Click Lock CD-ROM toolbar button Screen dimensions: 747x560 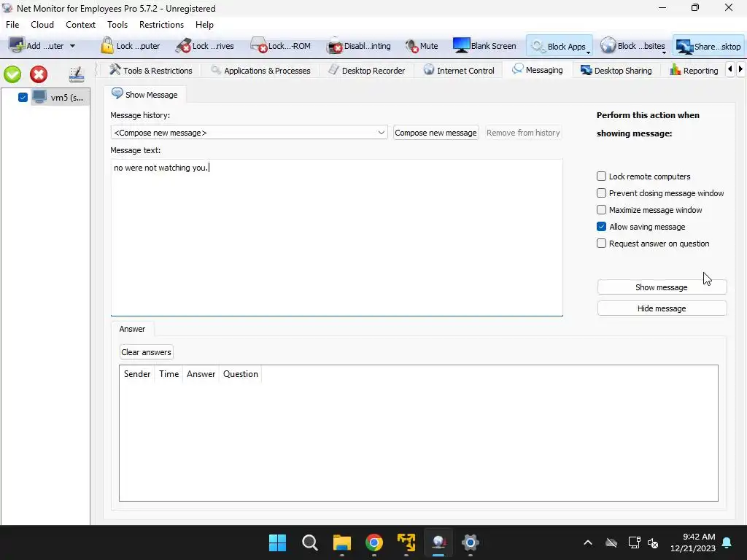click(x=281, y=46)
